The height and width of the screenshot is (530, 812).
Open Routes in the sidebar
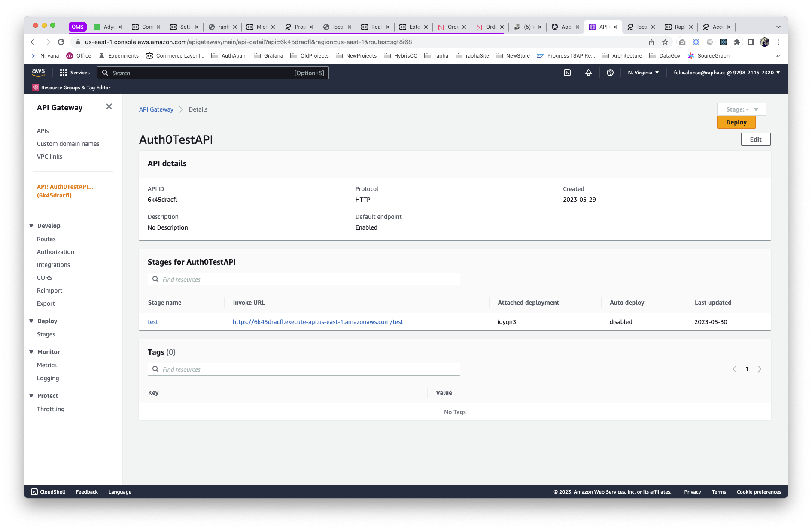[46, 239]
